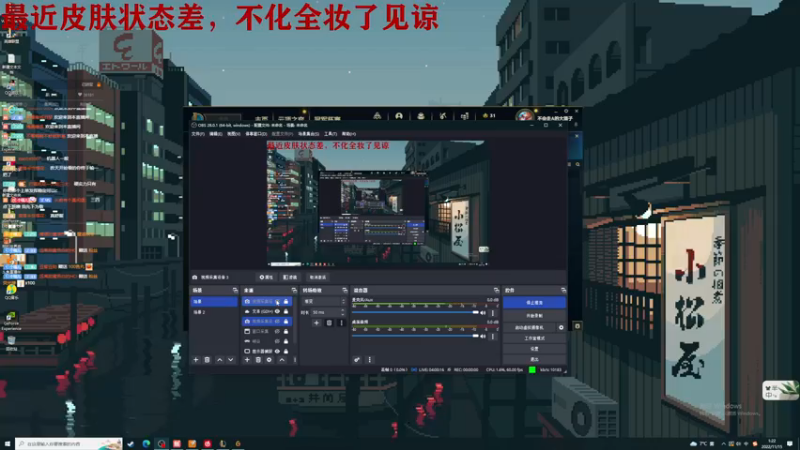Image resolution: width=800 pixels, height=450 pixels.
Task: Select the 显示器采集 source row
Action: coord(266,351)
